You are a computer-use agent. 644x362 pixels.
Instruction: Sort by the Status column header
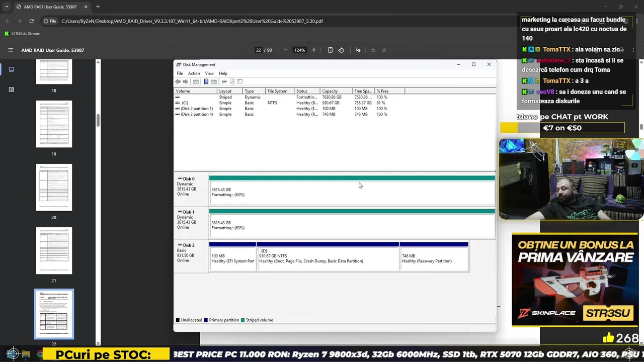tap(307, 91)
